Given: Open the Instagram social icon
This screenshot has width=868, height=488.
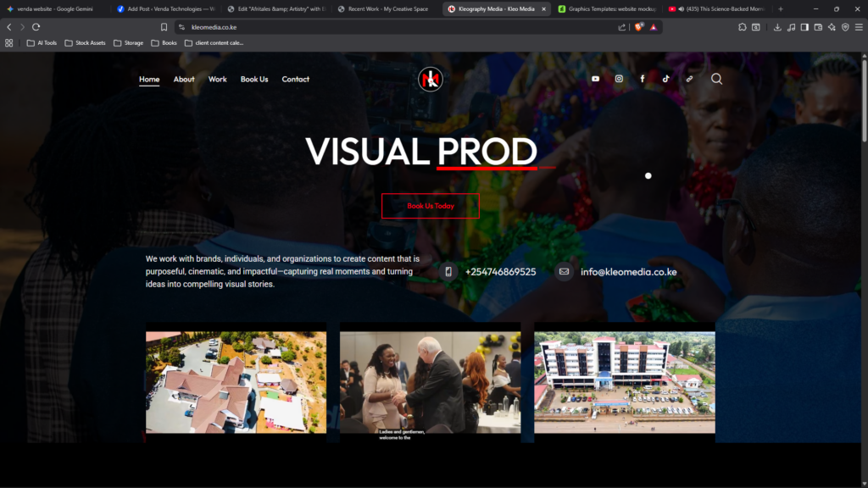Looking at the screenshot, I should pyautogui.click(x=619, y=79).
